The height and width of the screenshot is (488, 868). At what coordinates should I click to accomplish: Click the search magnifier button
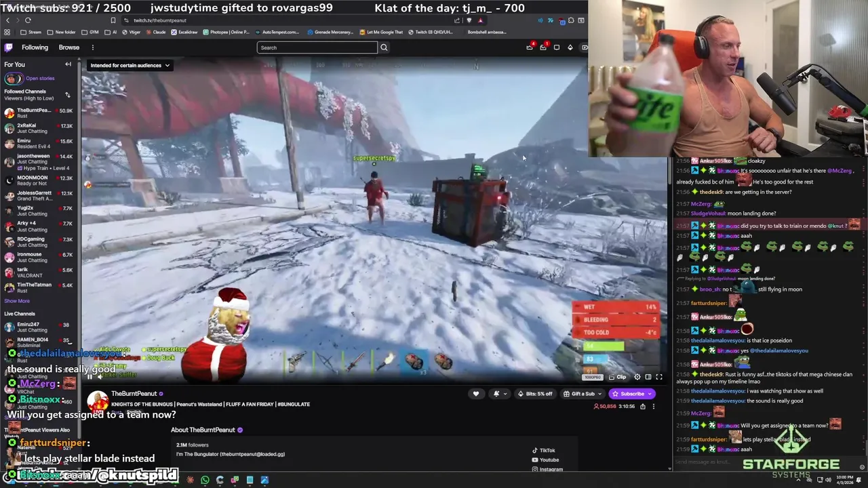tap(384, 47)
